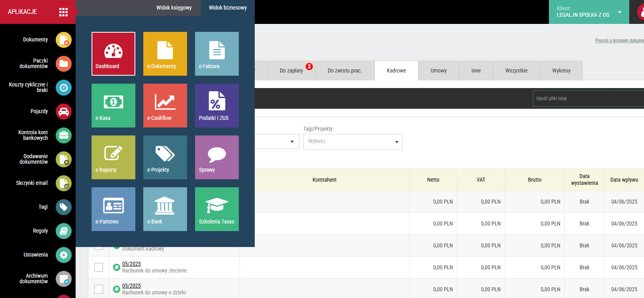The height and width of the screenshot is (298, 644).
Task: Click the Poproś o komplet dokumentów link
Action: point(619,41)
